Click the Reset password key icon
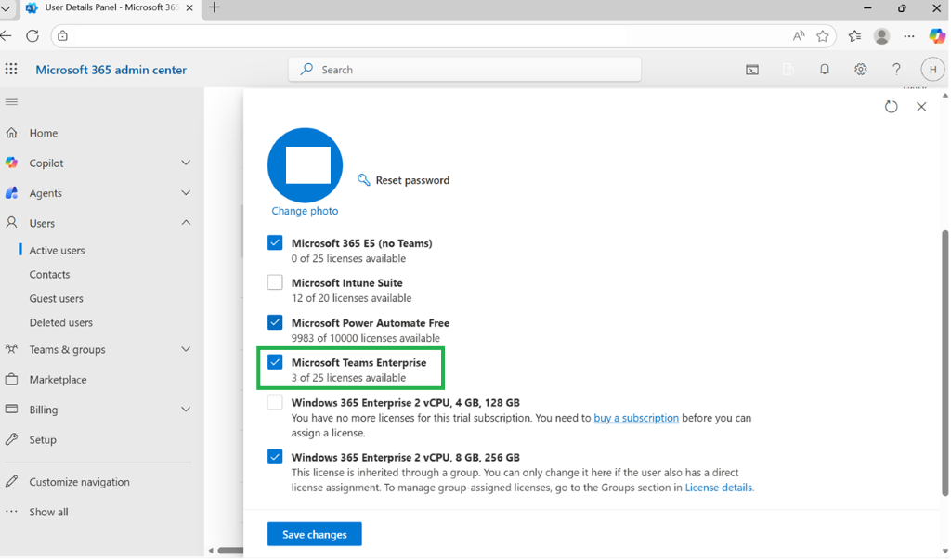The width and height of the screenshot is (951, 560). (x=363, y=179)
